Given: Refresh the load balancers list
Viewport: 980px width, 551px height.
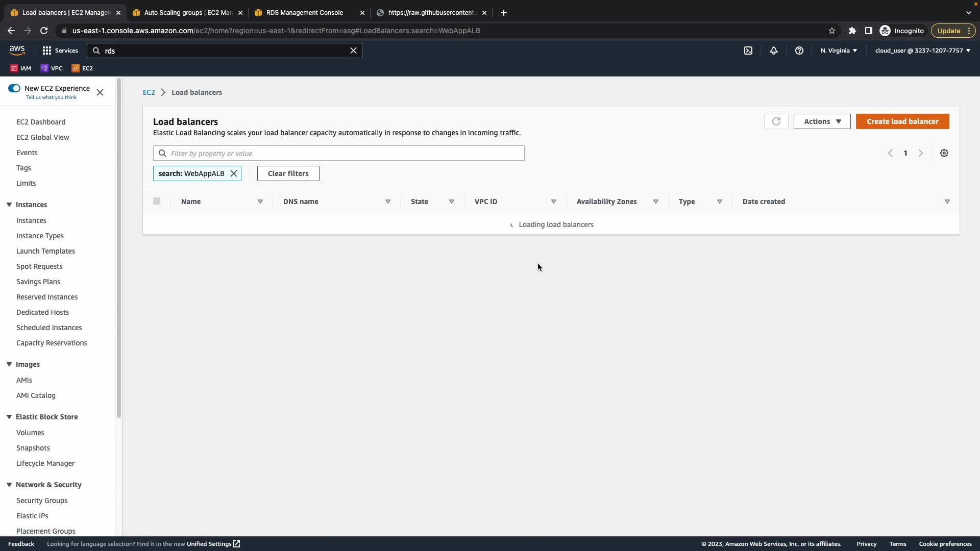Looking at the screenshot, I should [776, 121].
